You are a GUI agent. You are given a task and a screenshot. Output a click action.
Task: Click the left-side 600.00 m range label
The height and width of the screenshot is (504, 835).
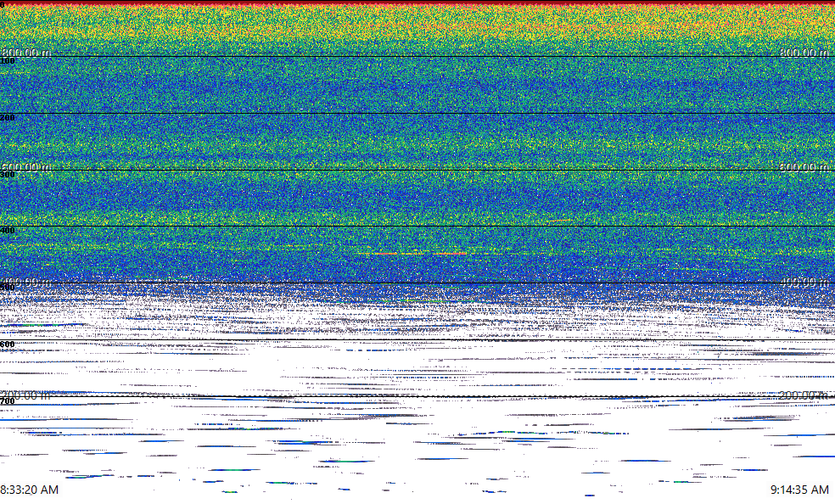(x=25, y=167)
